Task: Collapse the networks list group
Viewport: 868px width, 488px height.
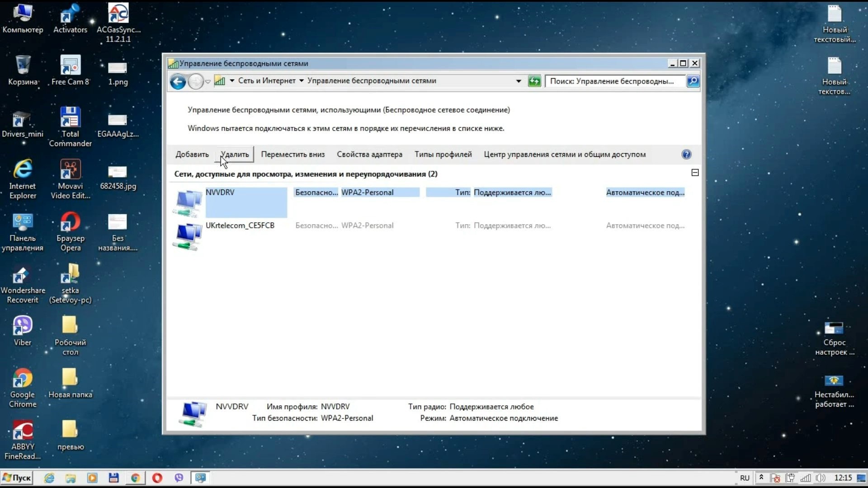Action: pos(695,173)
